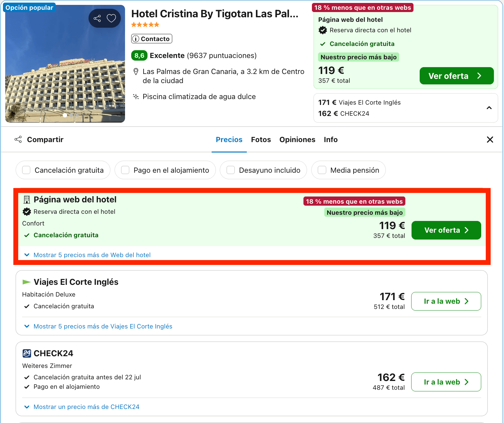The width and height of the screenshot is (504, 423).
Task: Click Cancelación gratuita antes del 22 jul
Action: coord(87,377)
